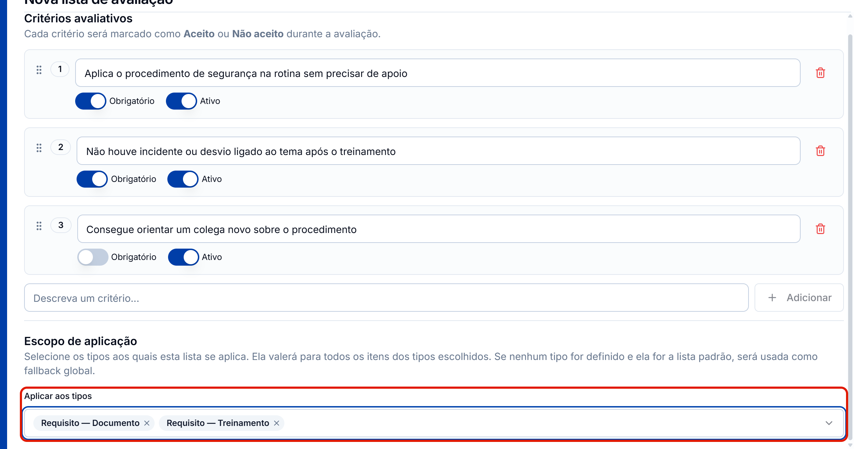Edit criterion 3 text about colega novo
Screen dimensions: 868x449
[439, 229]
